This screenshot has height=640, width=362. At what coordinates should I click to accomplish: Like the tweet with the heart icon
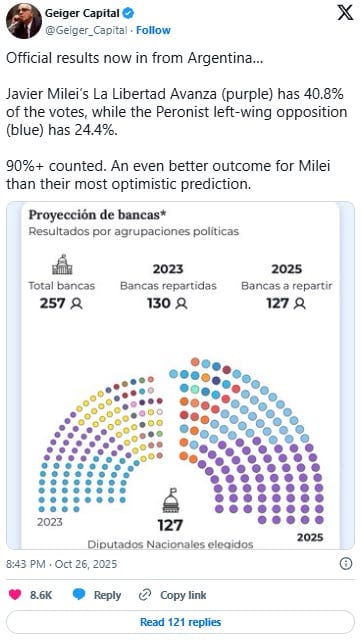[x=15, y=595]
